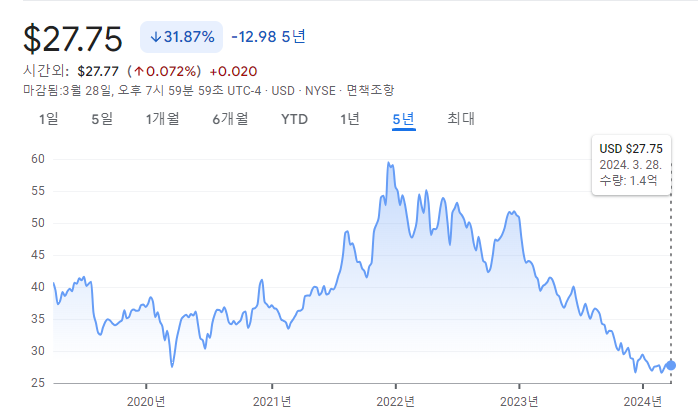This screenshot has width=698, height=420.
Task: Click the down arrow icon in change badge
Action: tap(155, 37)
